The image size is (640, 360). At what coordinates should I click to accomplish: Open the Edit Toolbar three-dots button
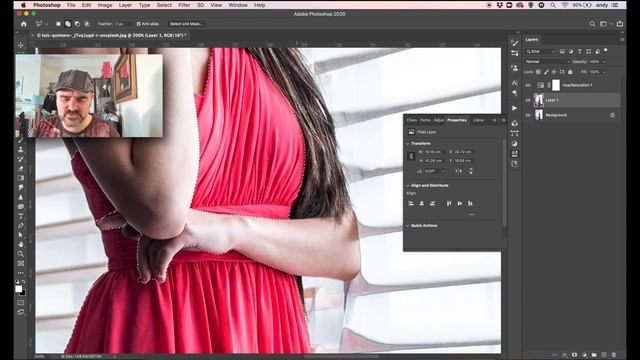(21, 273)
